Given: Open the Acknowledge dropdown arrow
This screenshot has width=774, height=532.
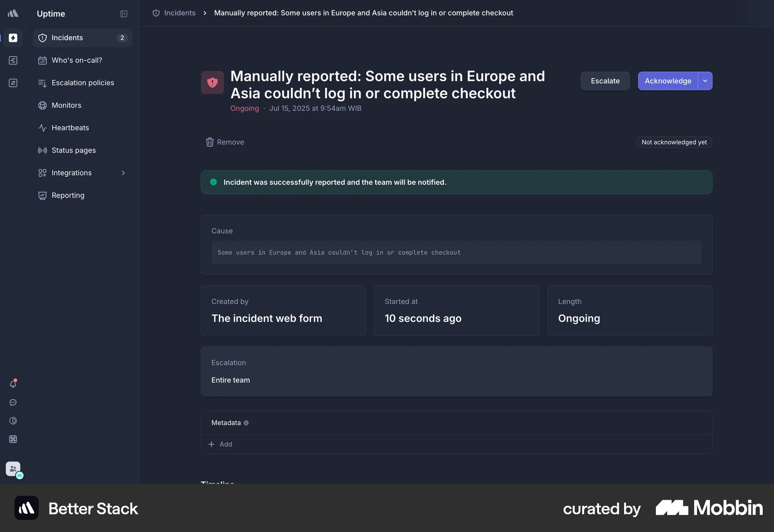Looking at the screenshot, I should [x=705, y=81].
